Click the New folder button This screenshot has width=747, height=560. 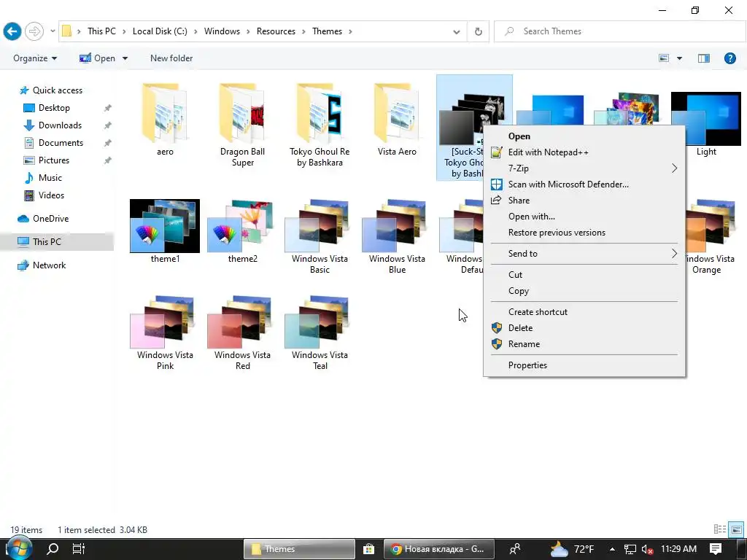[171, 58]
